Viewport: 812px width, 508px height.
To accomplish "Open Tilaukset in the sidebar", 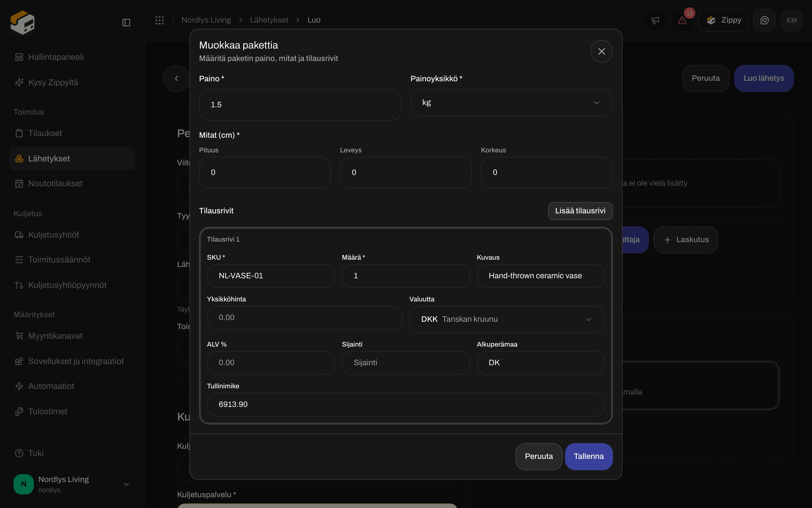I will tap(72, 133).
